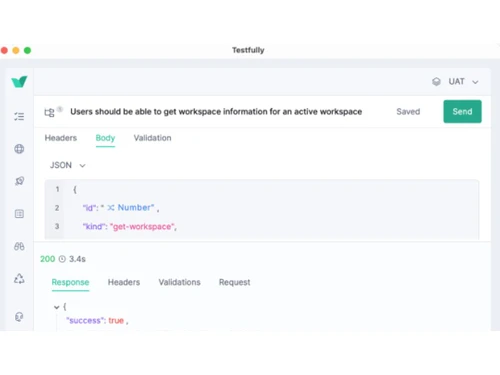Click the 3.4s response time
500x375 pixels.
(x=77, y=259)
